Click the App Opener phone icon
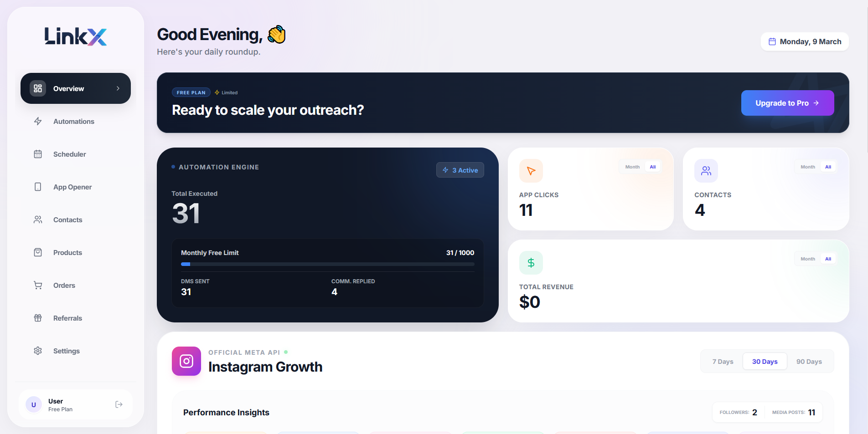Viewport: 868px width, 434px height. pyautogui.click(x=38, y=187)
